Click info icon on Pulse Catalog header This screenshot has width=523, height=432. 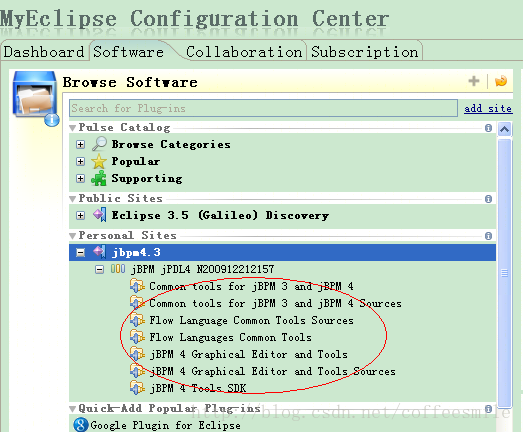tap(488, 128)
